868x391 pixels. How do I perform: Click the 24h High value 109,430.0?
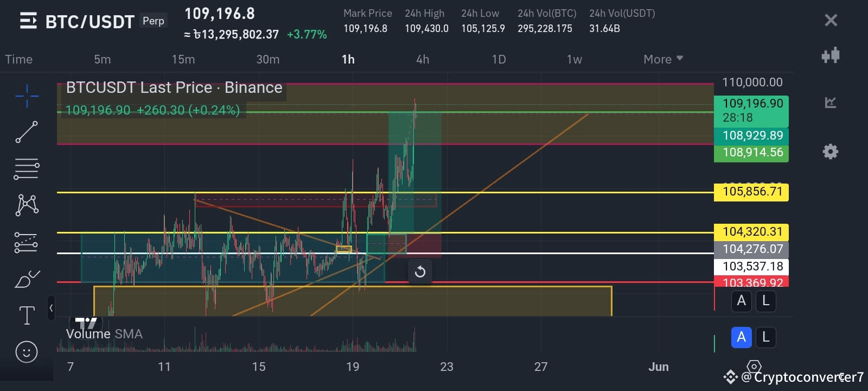pyautogui.click(x=426, y=29)
